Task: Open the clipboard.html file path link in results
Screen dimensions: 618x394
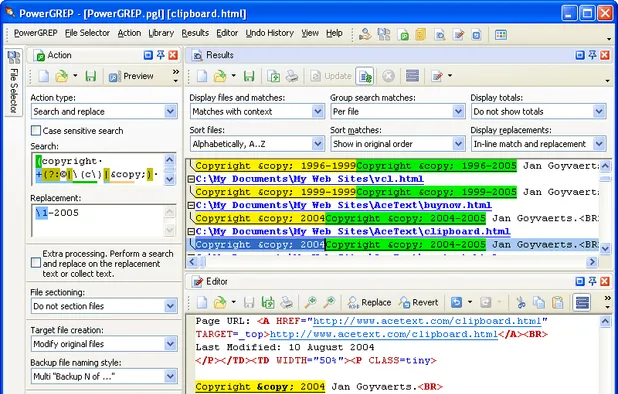Action: coord(353,231)
